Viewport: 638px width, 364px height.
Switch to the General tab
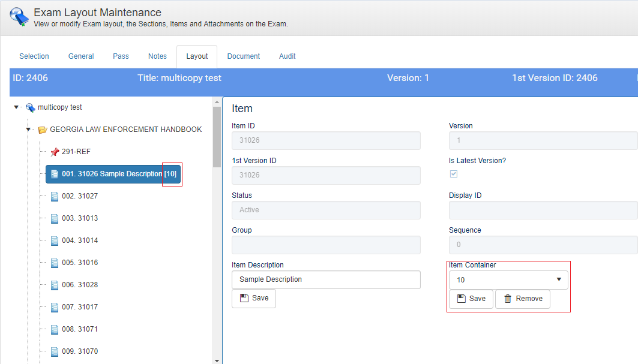click(81, 56)
